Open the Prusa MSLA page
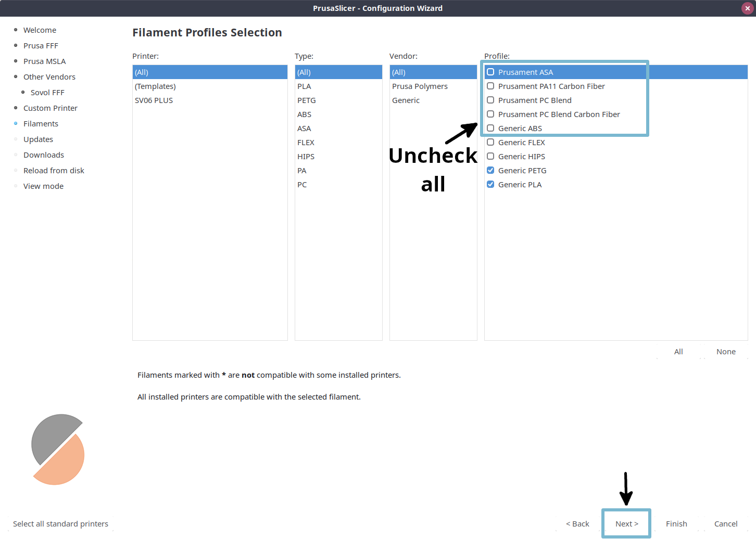756x539 pixels. click(x=44, y=61)
